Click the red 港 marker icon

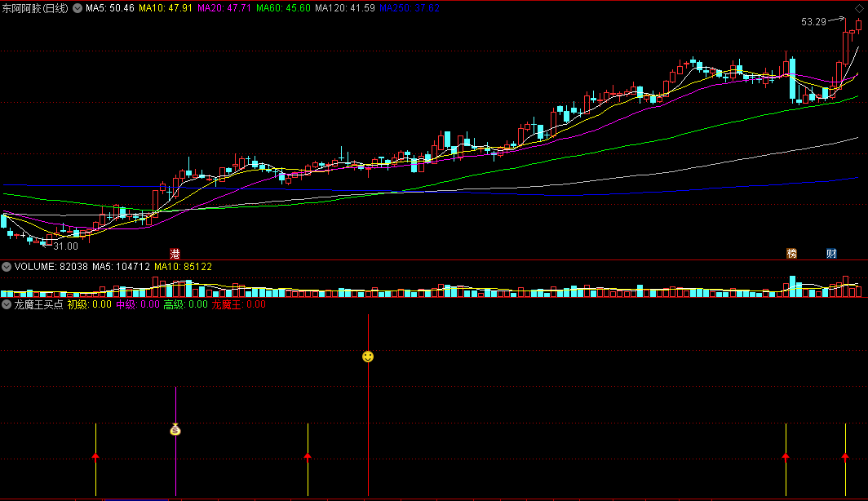[175, 254]
